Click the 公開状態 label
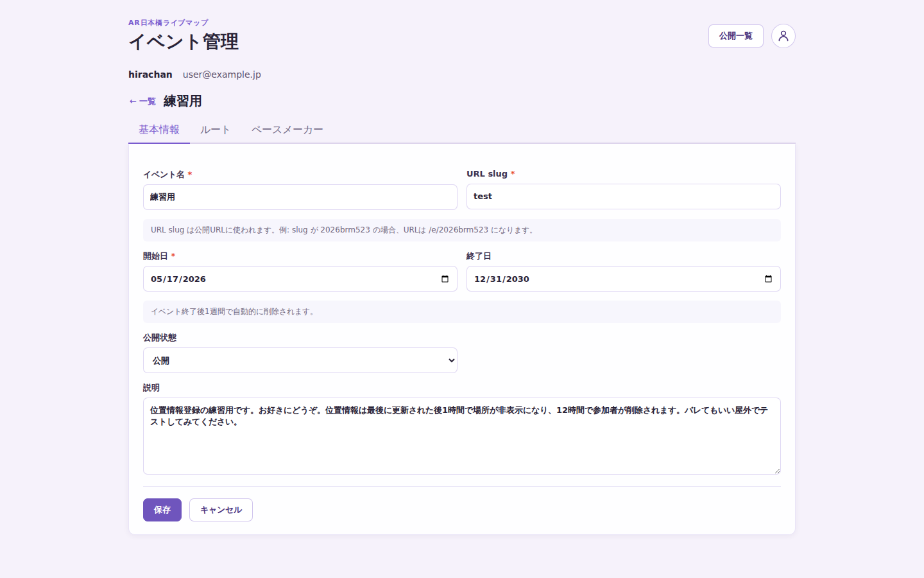Screen dimensions: 924x578 (x=160, y=338)
